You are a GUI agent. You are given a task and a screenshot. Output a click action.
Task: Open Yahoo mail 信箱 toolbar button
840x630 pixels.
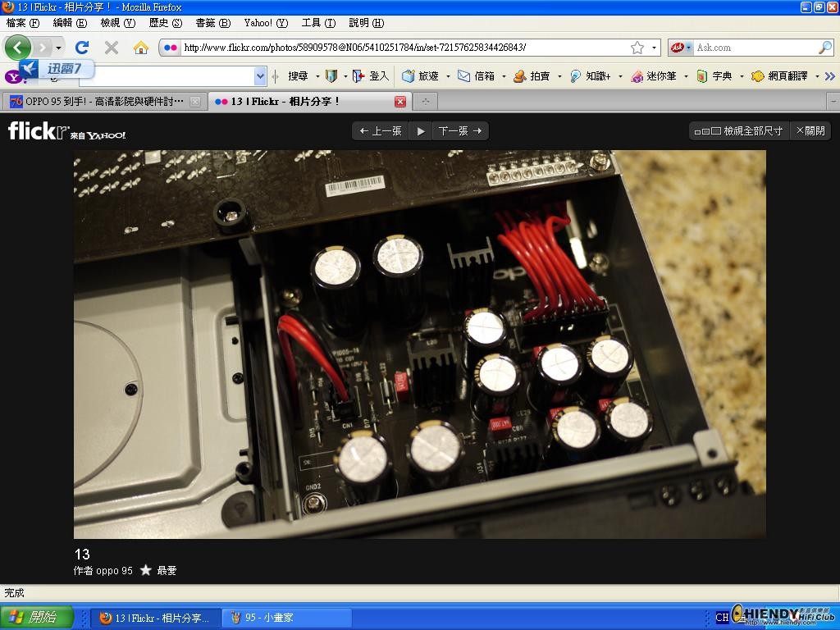477,76
